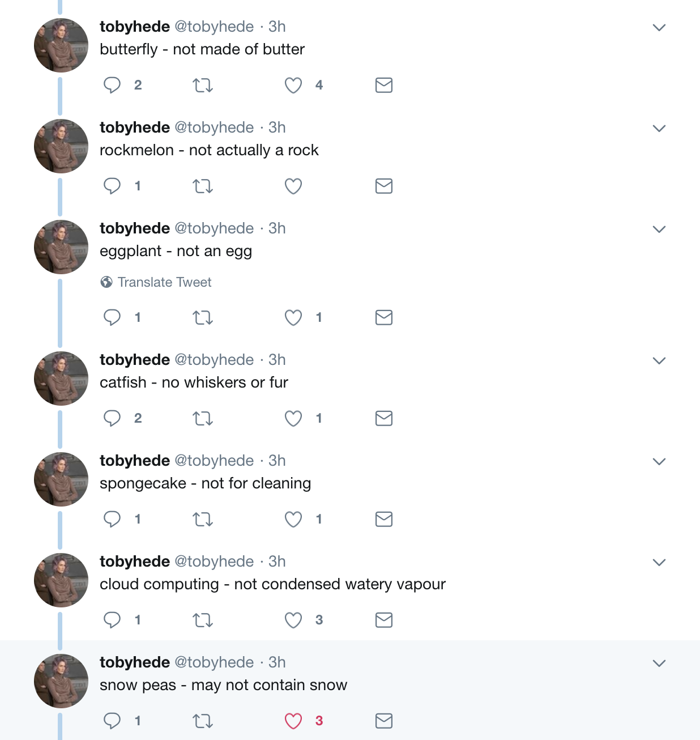The image size is (700, 740).
Task: Like the rockmelon tweet
Action: pyautogui.click(x=293, y=186)
